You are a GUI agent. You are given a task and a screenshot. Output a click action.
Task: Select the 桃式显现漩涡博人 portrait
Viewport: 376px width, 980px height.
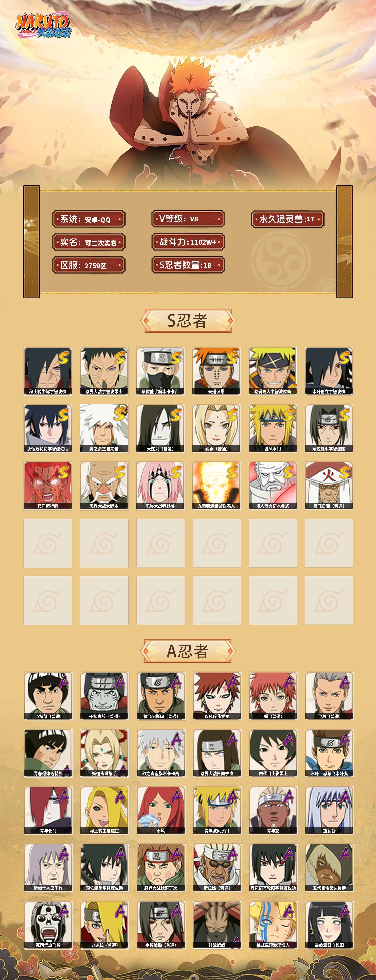[273, 925]
